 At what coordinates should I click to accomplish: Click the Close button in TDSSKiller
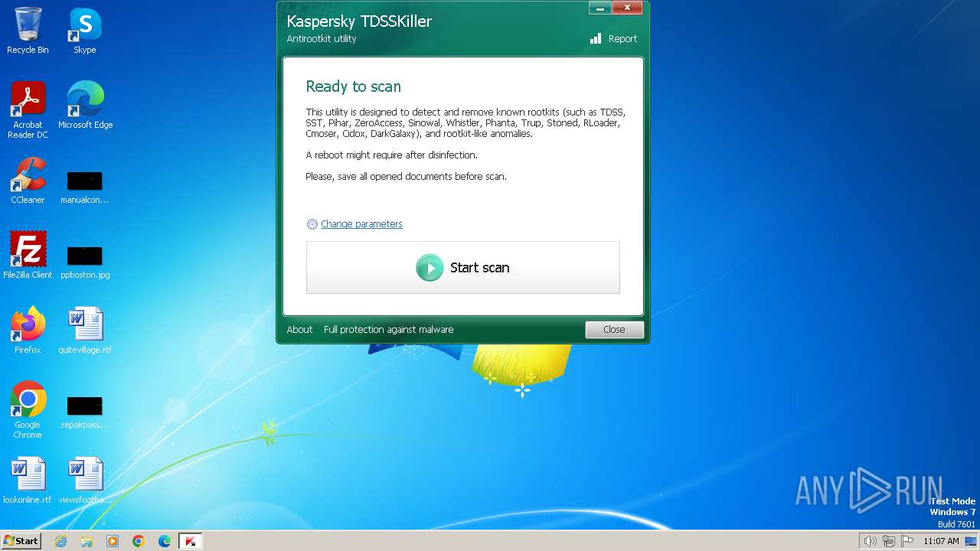pyautogui.click(x=614, y=330)
